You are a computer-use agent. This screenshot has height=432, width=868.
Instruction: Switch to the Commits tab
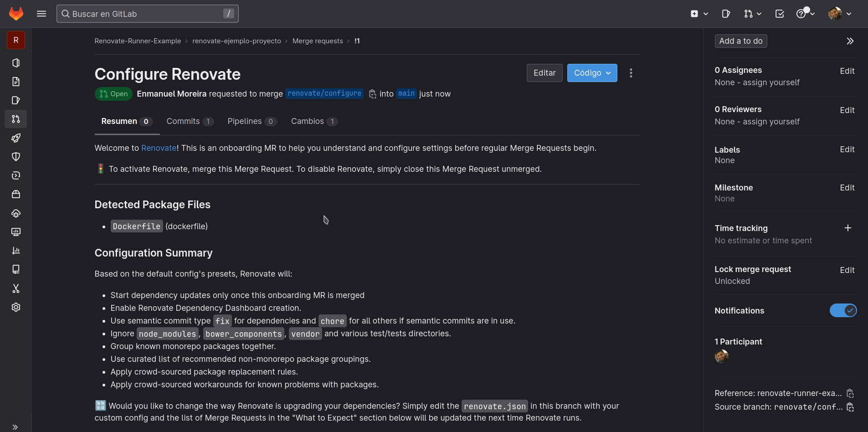pyautogui.click(x=190, y=121)
